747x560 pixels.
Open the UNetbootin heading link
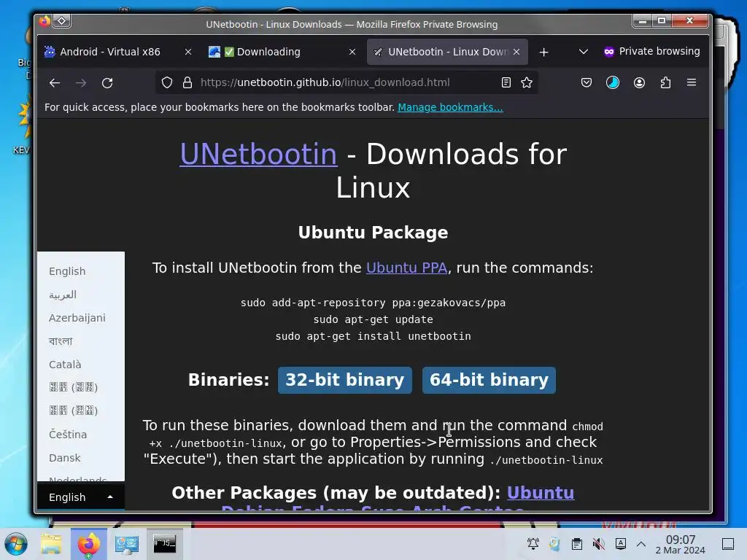tap(259, 155)
